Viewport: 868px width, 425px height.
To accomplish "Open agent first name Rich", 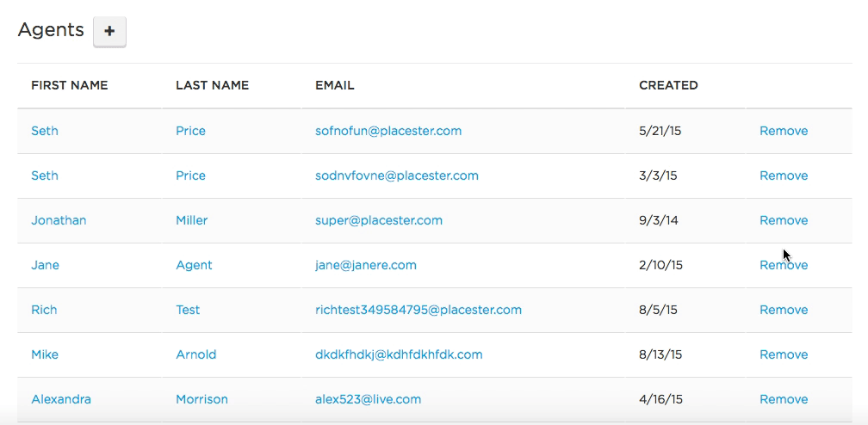I will (44, 311).
